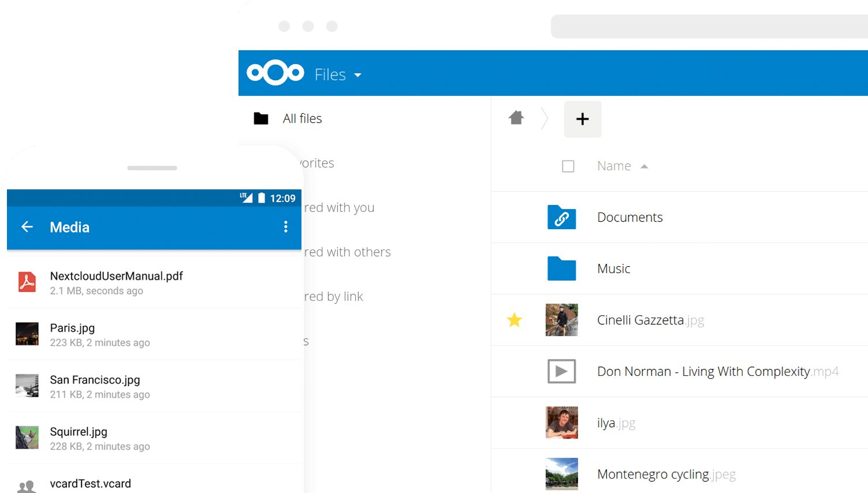Open the three-dot overflow menu on phone
This screenshot has height=493, width=868.
285,227
